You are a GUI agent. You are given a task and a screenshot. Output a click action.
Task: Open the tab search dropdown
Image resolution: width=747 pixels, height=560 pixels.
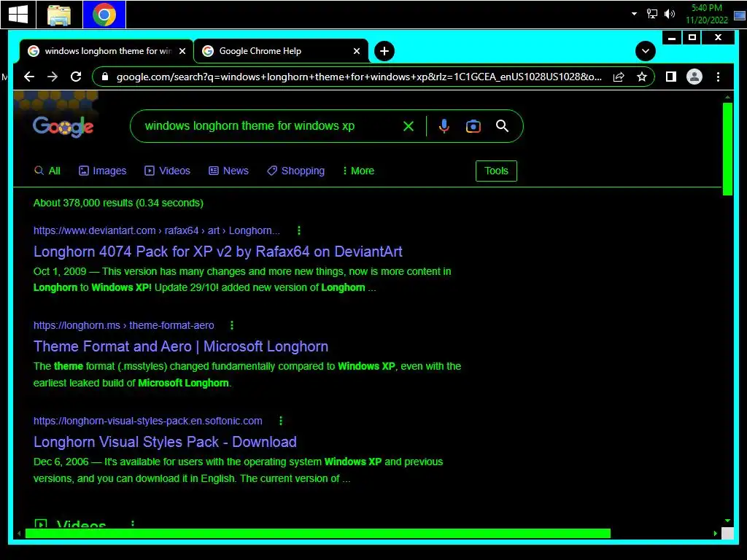coord(646,51)
